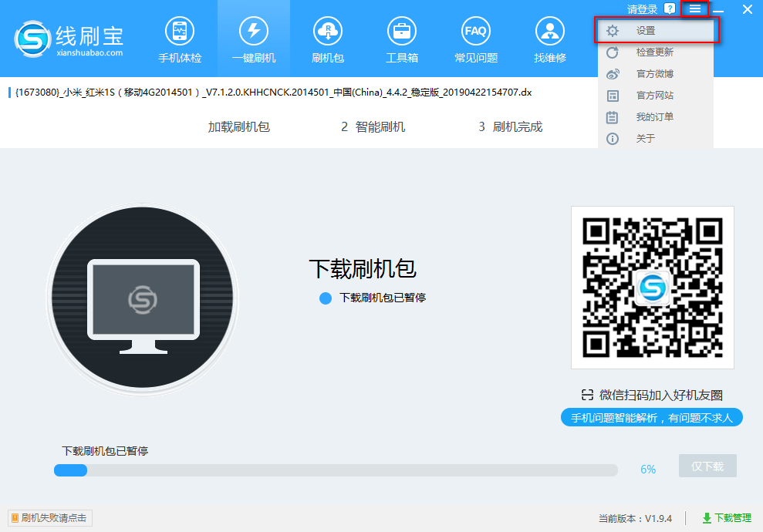Click the 我的订单 clipboard icon
Image resolution: width=763 pixels, height=532 pixels.
coord(612,117)
